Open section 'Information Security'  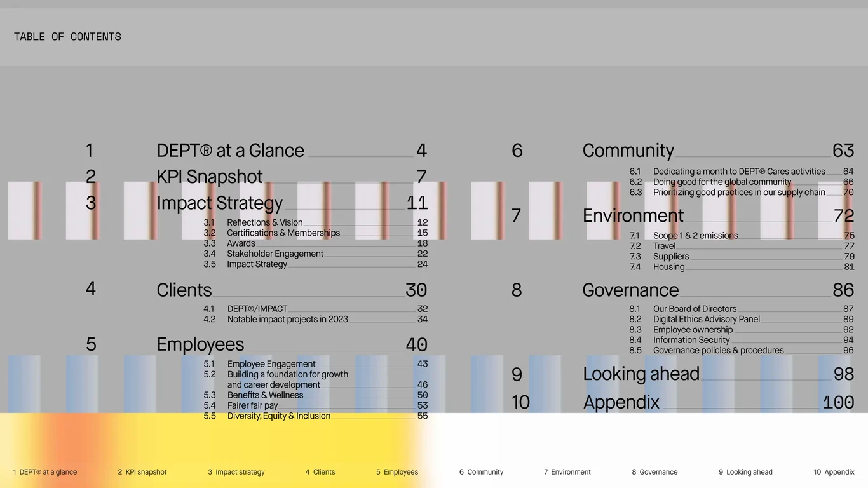pos(691,340)
